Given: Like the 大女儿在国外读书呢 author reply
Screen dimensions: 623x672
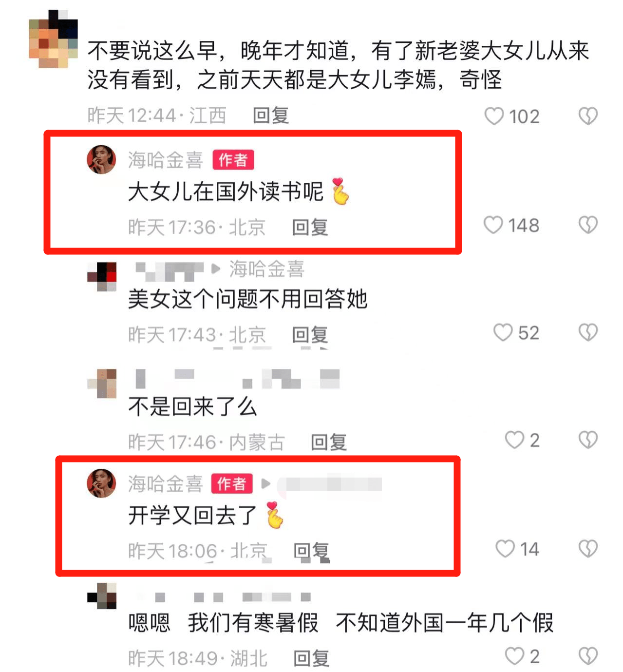Looking at the screenshot, I should point(493,225).
